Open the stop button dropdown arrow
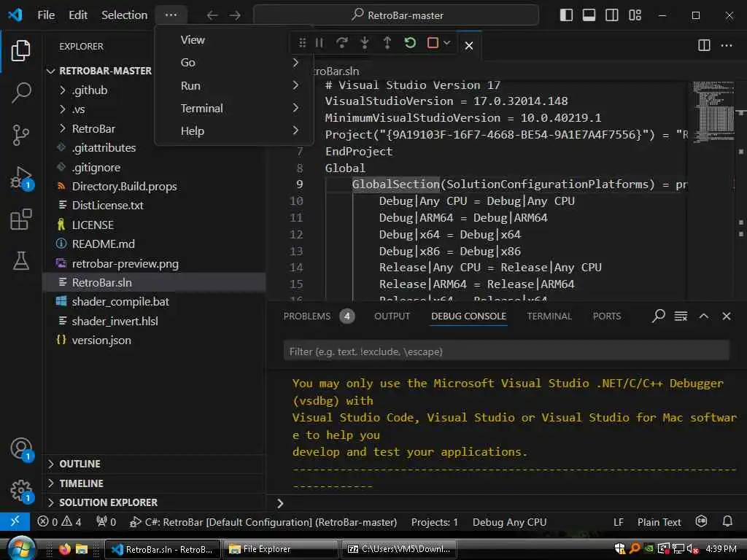 click(447, 43)
